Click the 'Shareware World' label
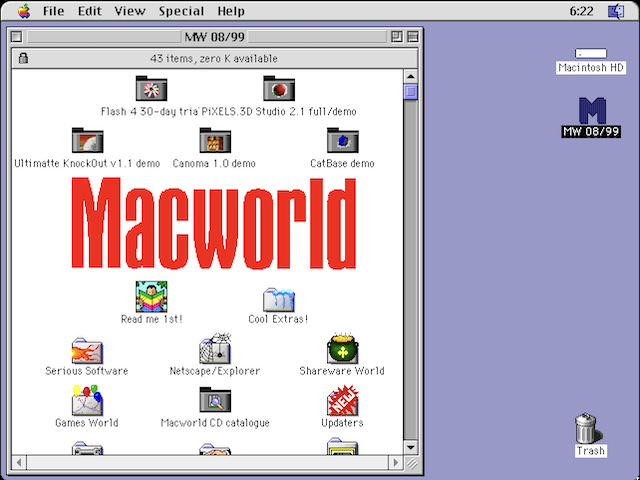 click(x=342, y=371)
